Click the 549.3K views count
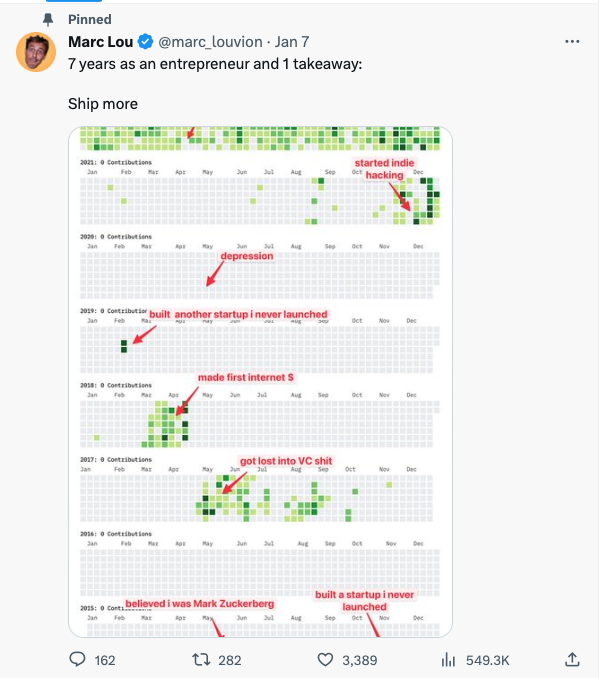This screenshot has height=678, width=607. 488,660
